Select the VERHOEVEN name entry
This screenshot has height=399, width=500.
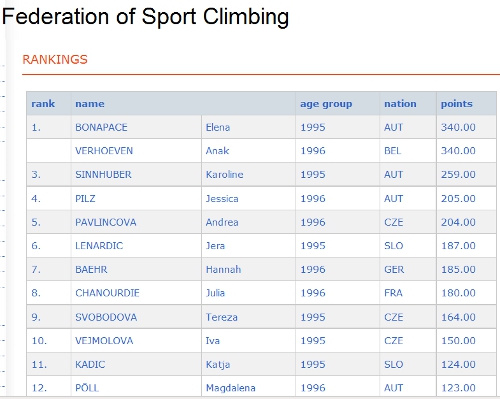pos(104,151)
